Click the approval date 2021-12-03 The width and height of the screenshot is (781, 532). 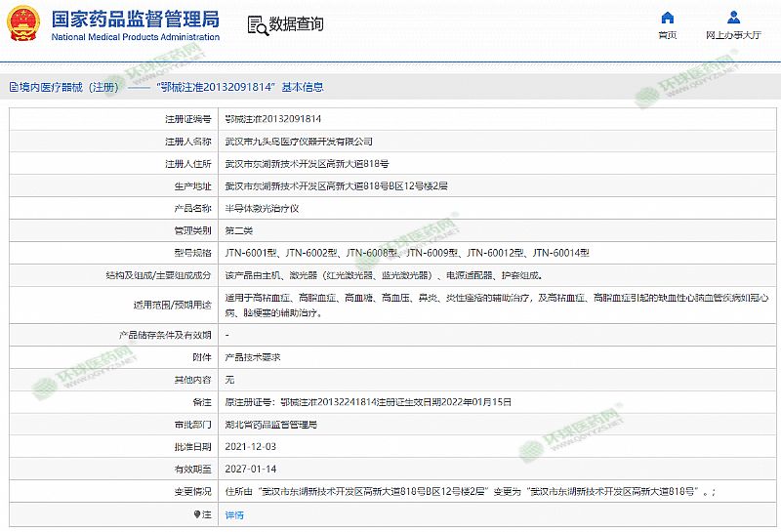coord(251,446)
